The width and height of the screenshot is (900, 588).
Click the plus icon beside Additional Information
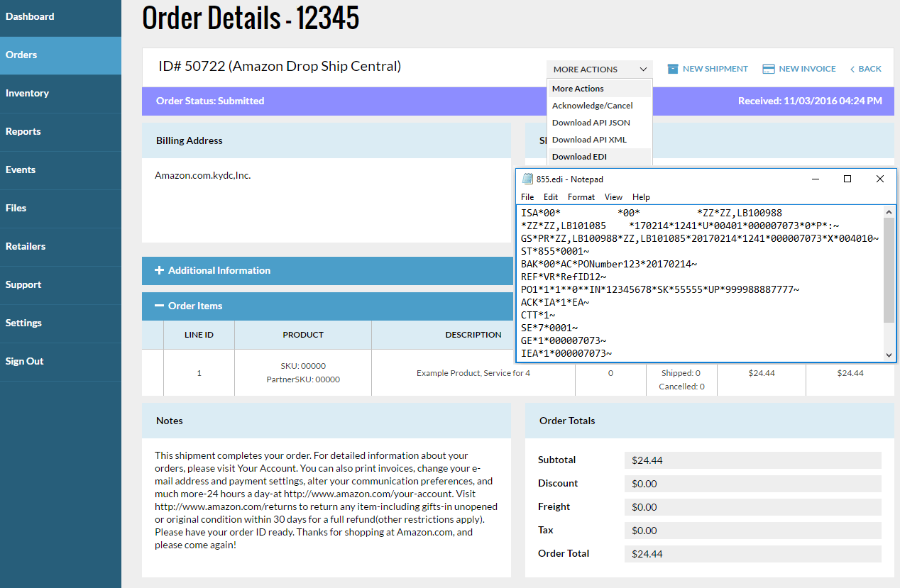click(159, 270)
